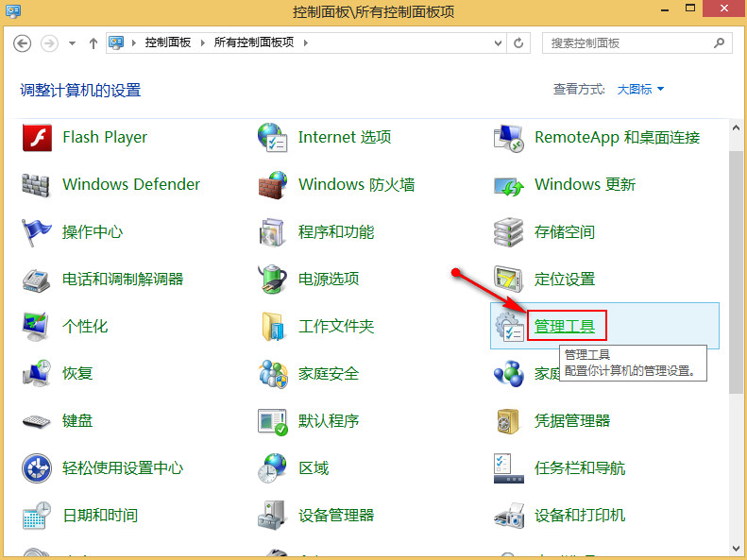Viewport: 747px width, 560px height.
Task: Click the 搜索控制面板 search field
Action: pos(637,43)
